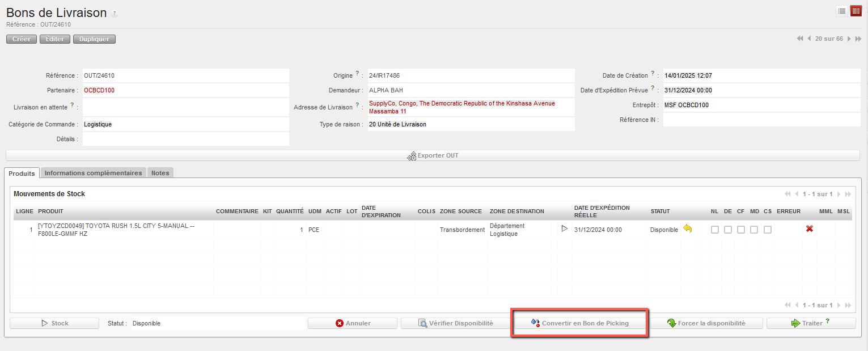Click the yellow return arrow in stock line
The width and height of the screenshot is (868, 351).
[688, 229]
